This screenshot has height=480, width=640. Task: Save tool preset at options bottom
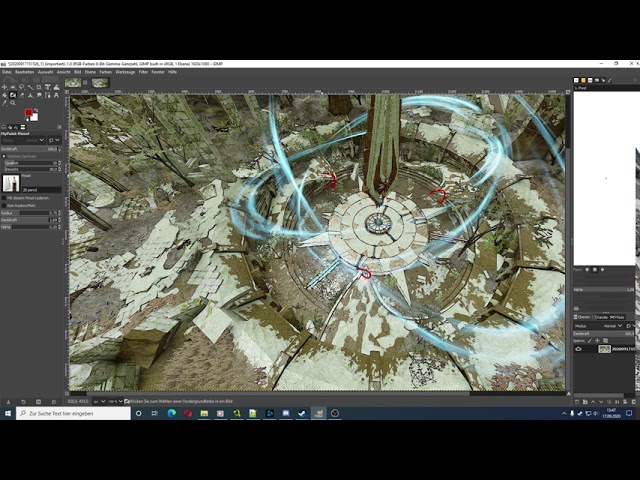[8, 402]
